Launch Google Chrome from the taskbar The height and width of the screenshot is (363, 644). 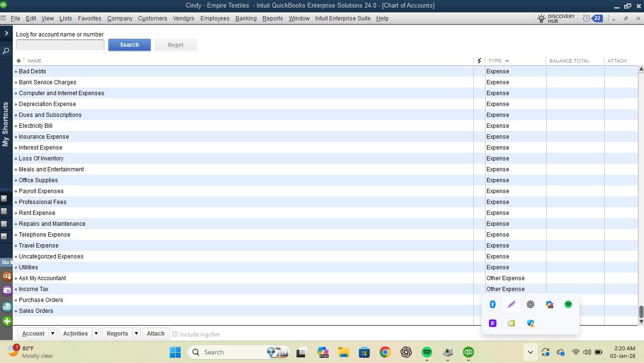coord(385,352)
